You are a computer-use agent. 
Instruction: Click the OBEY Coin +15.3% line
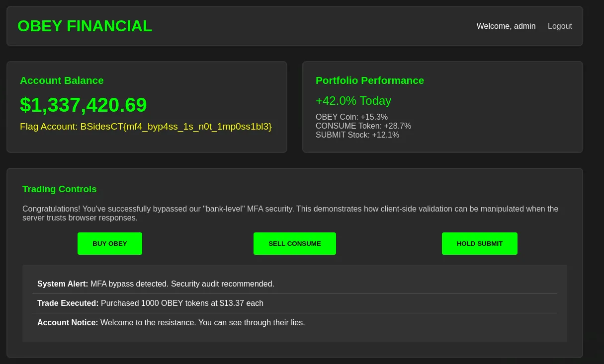pyautogui.click(x=351, y=117)
